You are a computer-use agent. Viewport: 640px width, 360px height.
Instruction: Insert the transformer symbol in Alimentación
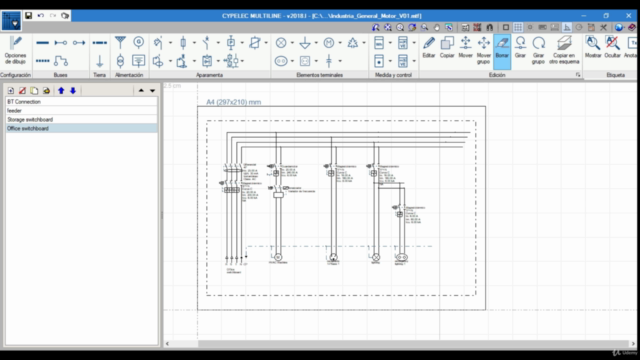coord(120,61)
